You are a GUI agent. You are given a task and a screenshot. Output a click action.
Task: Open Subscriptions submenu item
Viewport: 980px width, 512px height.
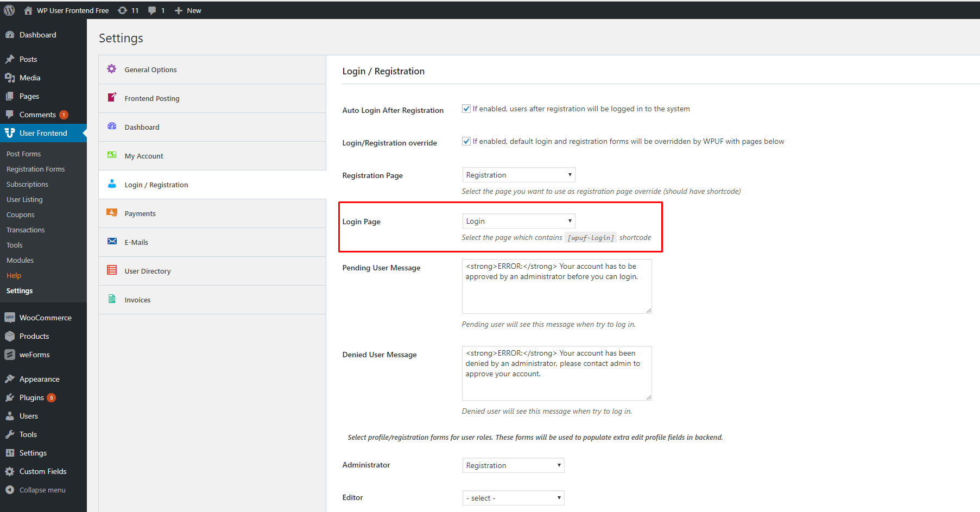pos(27,185)
